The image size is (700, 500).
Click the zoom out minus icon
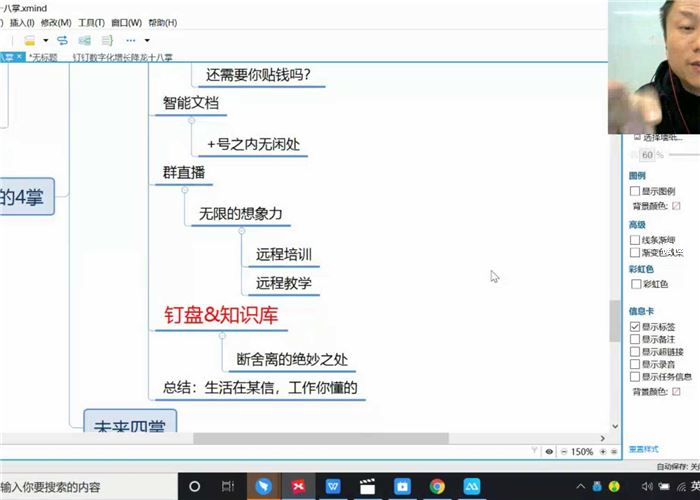(563, 452)
